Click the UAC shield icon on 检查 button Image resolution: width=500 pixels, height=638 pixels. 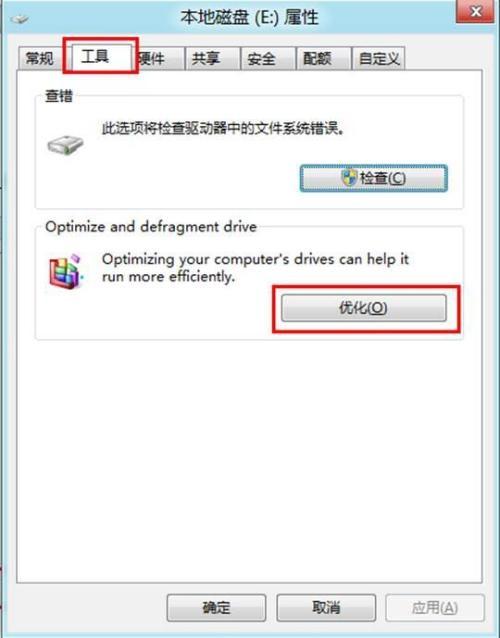349,178
